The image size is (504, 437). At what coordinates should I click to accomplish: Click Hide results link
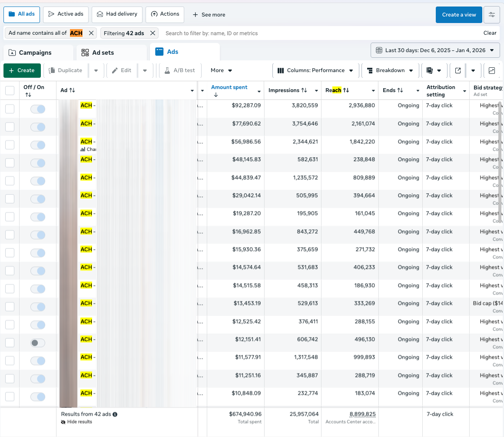point(80,422)
